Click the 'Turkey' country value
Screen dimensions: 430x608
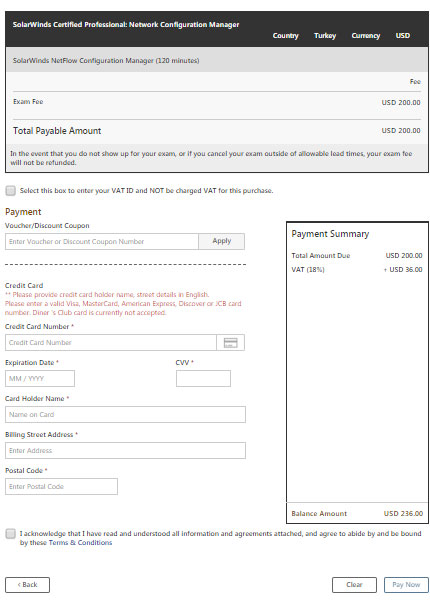click(325, 36)
